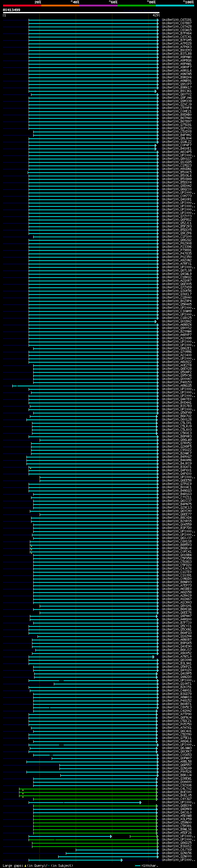
Task: Click the cyan ~100% identity legend segment
Action: pos(175,6)
